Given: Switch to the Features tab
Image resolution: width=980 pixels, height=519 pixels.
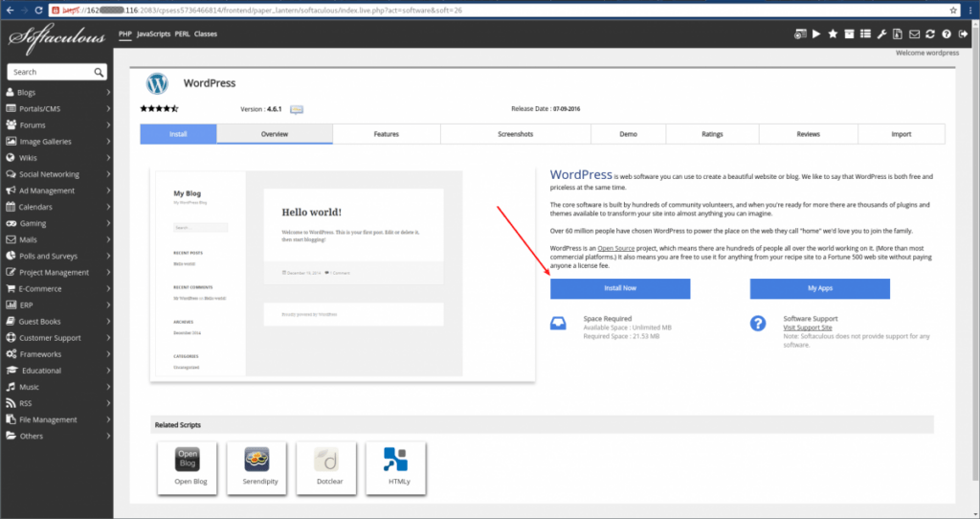Looking at the screenshot, I should 387,134.
